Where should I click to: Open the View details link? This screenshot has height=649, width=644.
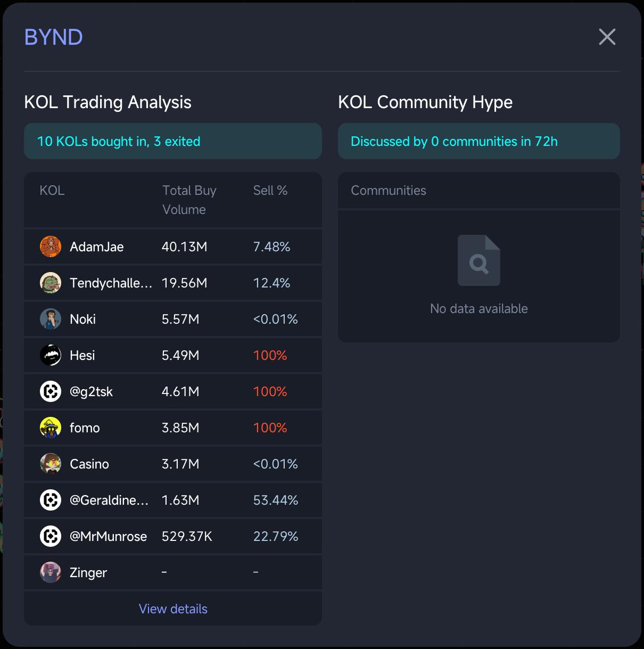173,609
